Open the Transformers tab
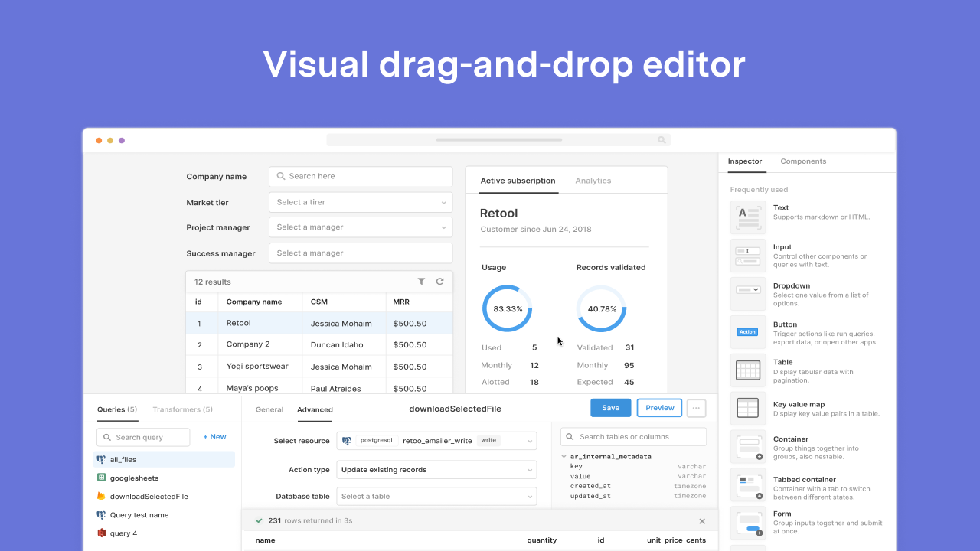 pos(182,409)
